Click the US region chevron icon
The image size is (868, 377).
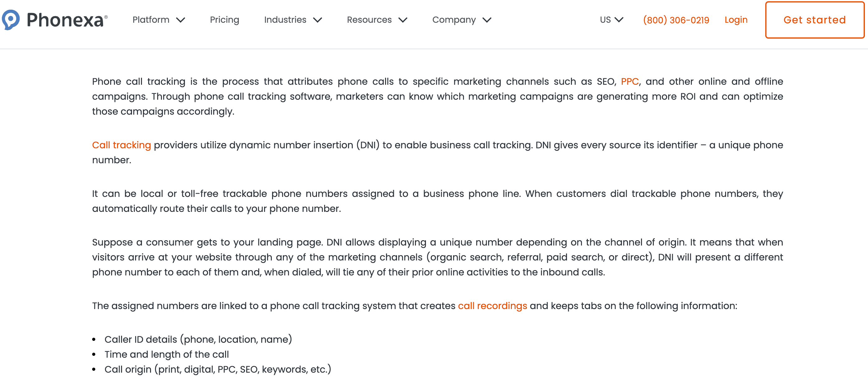(x=619, y=20)
